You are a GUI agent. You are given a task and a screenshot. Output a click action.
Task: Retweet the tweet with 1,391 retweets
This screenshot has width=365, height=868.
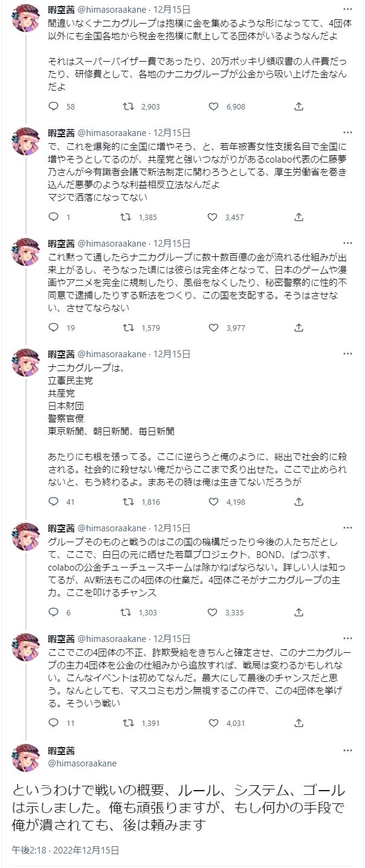(128, 723)
